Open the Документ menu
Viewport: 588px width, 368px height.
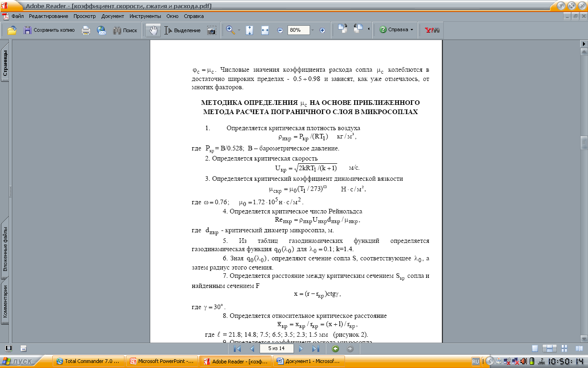pos(113,16)
